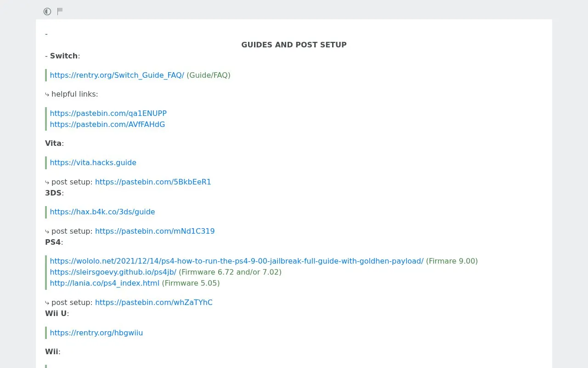Image resolution: width=588 pixels, height=368 pixels.
Task: Click the Wii U section label
Action: 56,313
